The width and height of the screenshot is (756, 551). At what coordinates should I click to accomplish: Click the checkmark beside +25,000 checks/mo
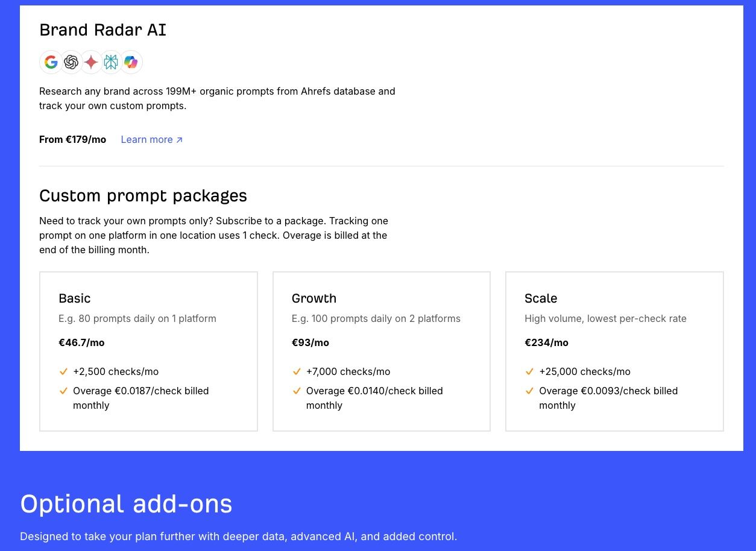530,372
